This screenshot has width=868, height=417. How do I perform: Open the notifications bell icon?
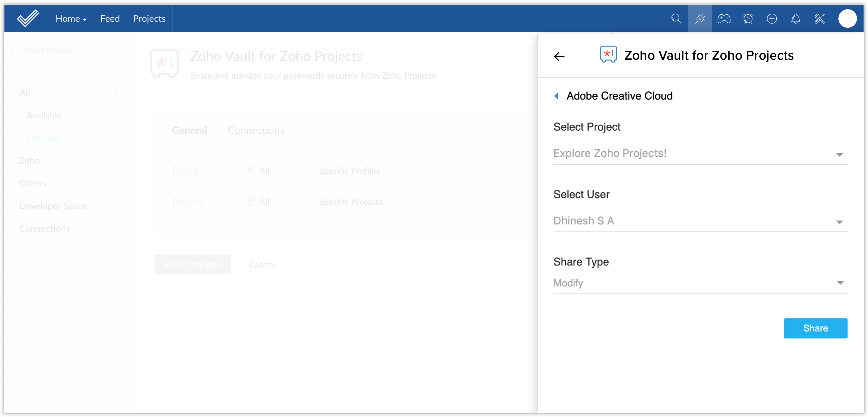tap(795, 18)
